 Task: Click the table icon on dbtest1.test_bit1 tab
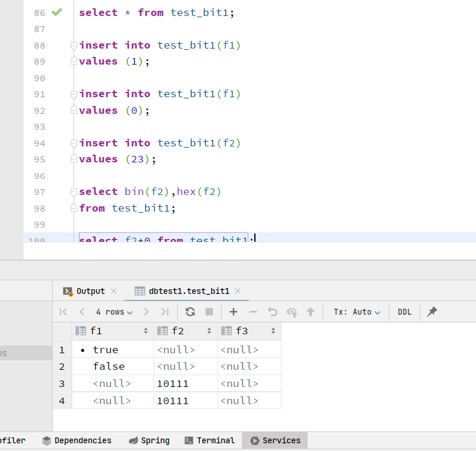(140, 292)
